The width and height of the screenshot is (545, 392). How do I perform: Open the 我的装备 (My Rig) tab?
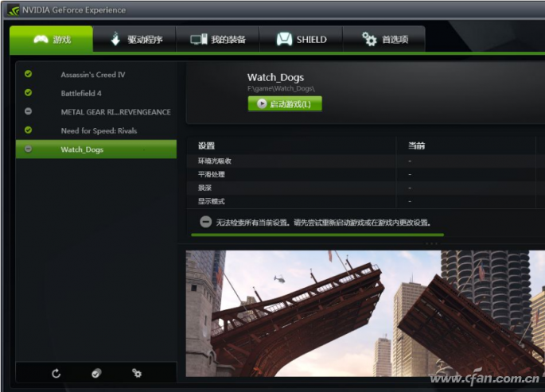[x=218, y=39]
